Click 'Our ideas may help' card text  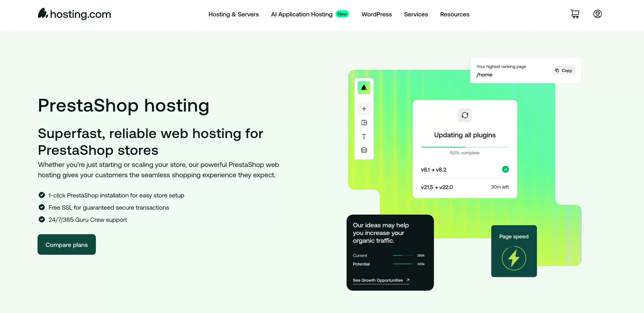point(381,233)
